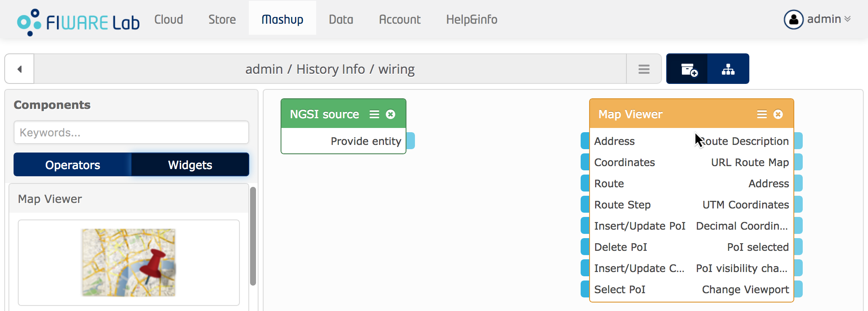Open the Data menu
Screen dimensions: 868x311
click(x=341, y=19)
